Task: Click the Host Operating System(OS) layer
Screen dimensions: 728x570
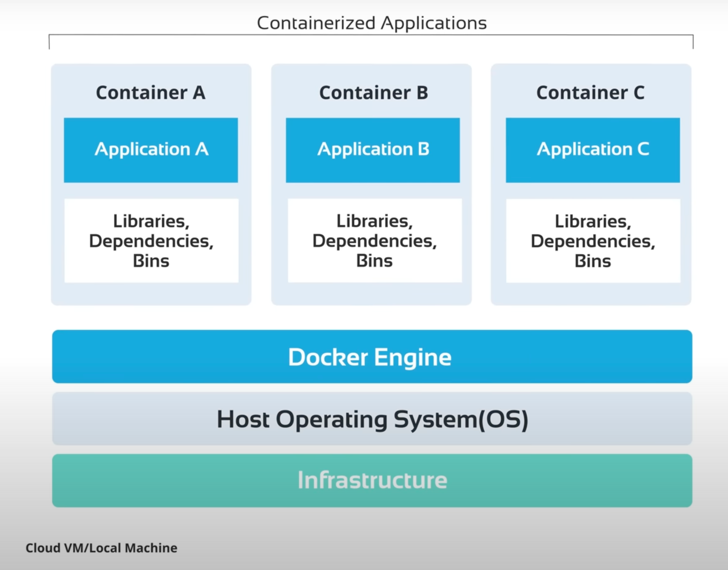Action: (x=371, y=419)
